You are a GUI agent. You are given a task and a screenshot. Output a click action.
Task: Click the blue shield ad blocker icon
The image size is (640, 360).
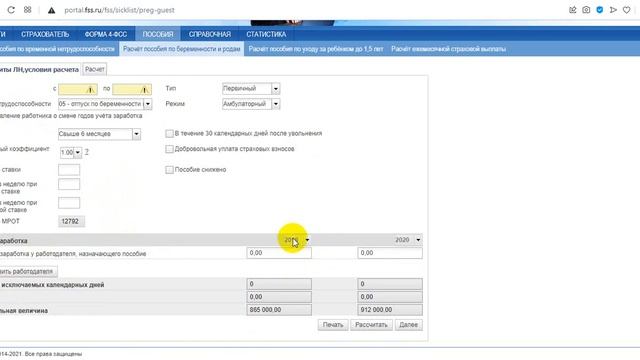(x=600, y=10)
